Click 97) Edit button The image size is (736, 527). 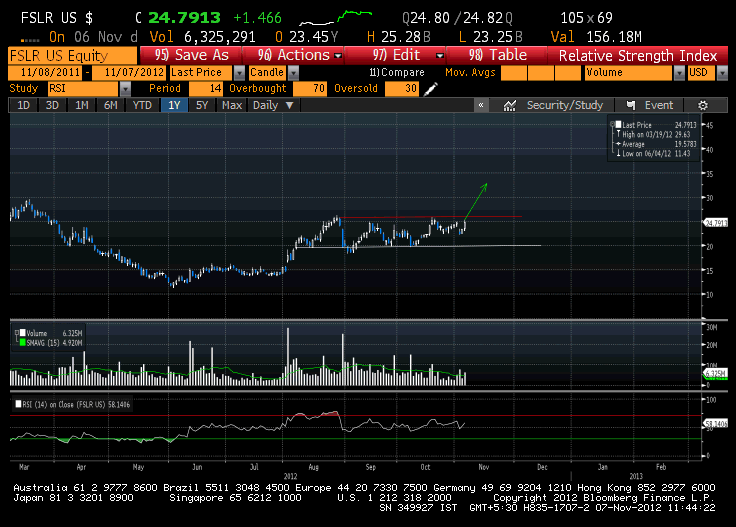pyautogui.click(x=396, y=55)
